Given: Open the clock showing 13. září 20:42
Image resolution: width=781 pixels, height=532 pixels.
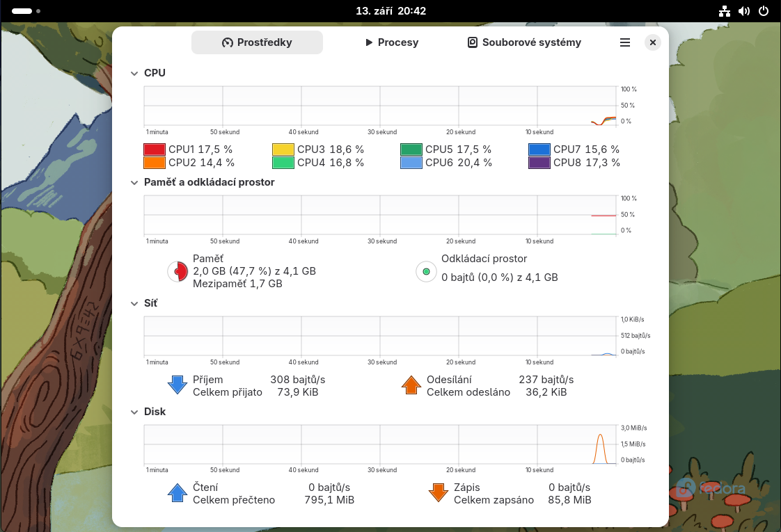Looking at the screenshot, I should [x=391, y=11].
